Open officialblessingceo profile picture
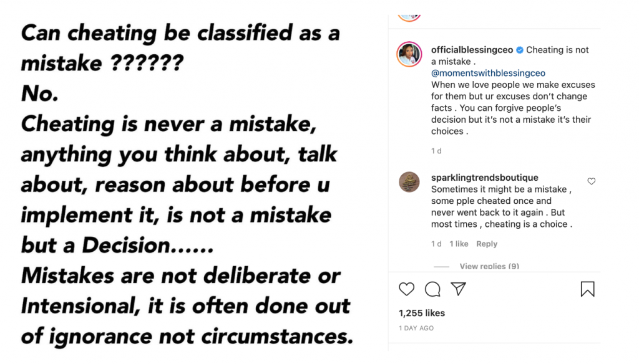Screen dimensions: 639x364 [x=409, y=55]
